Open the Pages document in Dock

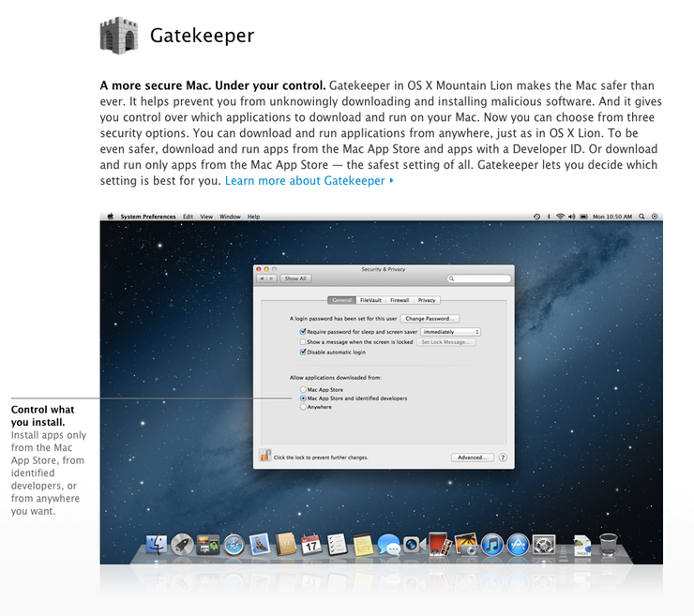[582, 545]
